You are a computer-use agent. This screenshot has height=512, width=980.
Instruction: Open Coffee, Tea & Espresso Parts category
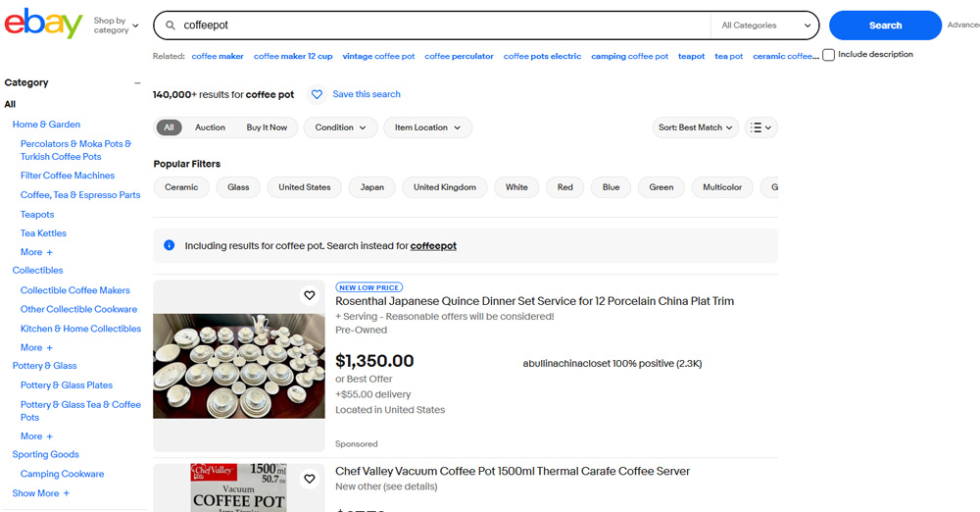pos(80,195)
